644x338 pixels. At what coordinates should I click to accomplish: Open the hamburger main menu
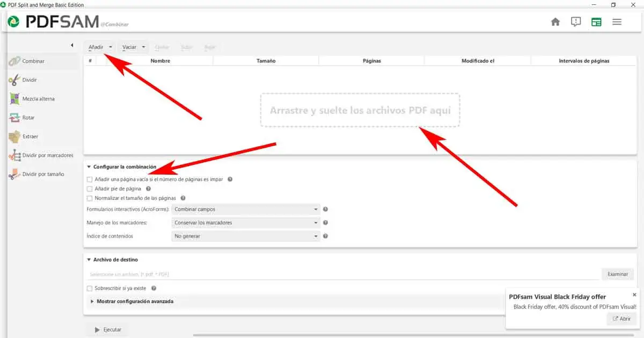point(617,22)
